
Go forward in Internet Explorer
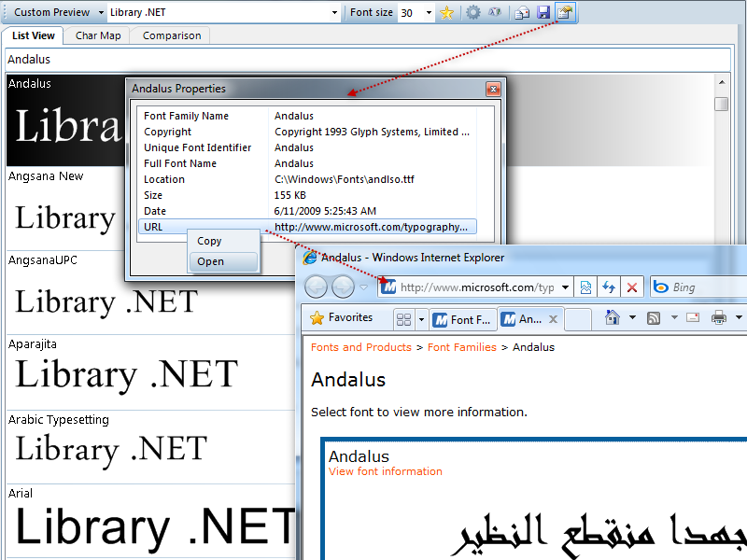[343, 287]
